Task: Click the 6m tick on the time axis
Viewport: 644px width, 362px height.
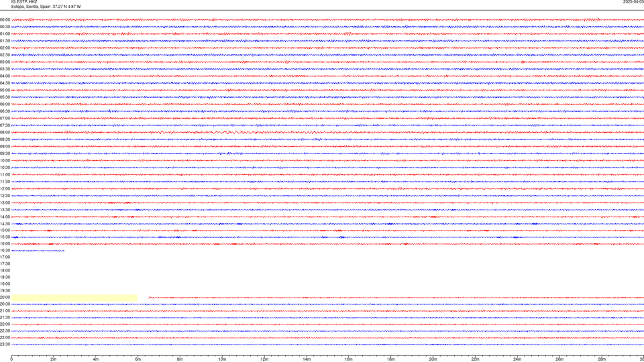Action: [138, 359]
